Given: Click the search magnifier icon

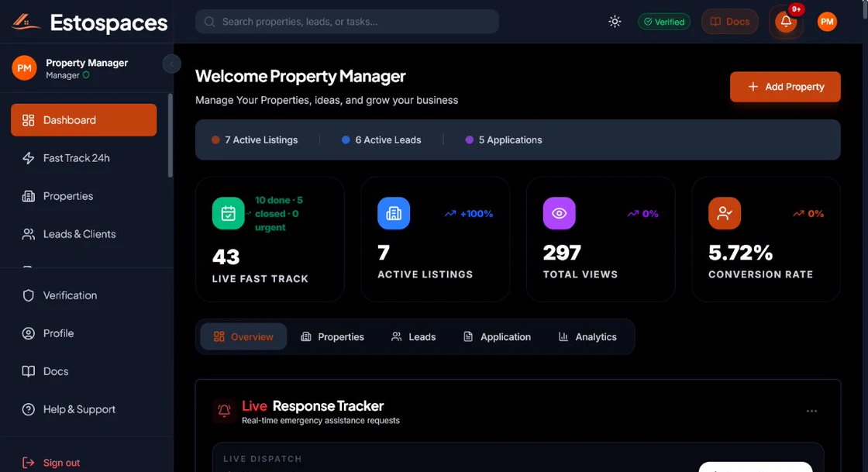Looking at the screenshot, I should [209, 22].
